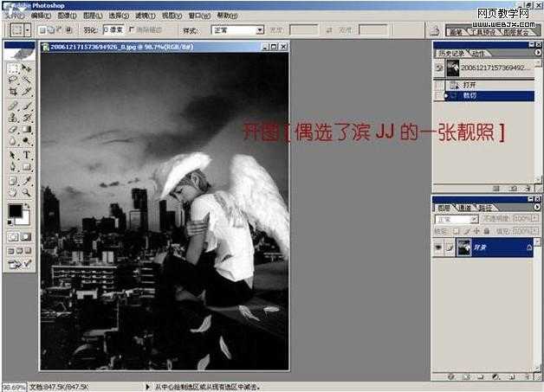Select the Slice tool
544x392 pixels.
26,93
